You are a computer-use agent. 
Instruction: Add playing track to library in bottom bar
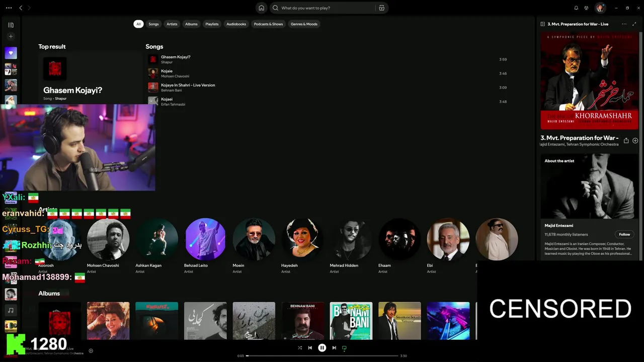91,351
